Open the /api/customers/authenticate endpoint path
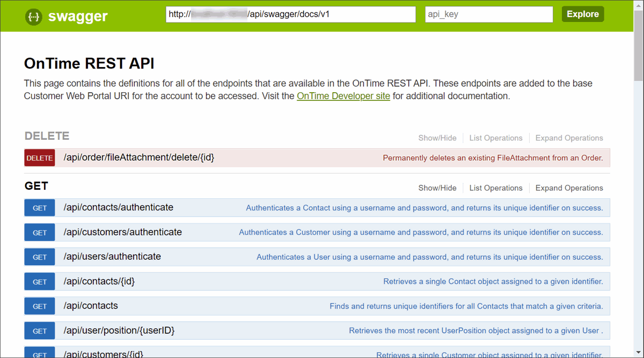644x358 pixels. (123, 232)
